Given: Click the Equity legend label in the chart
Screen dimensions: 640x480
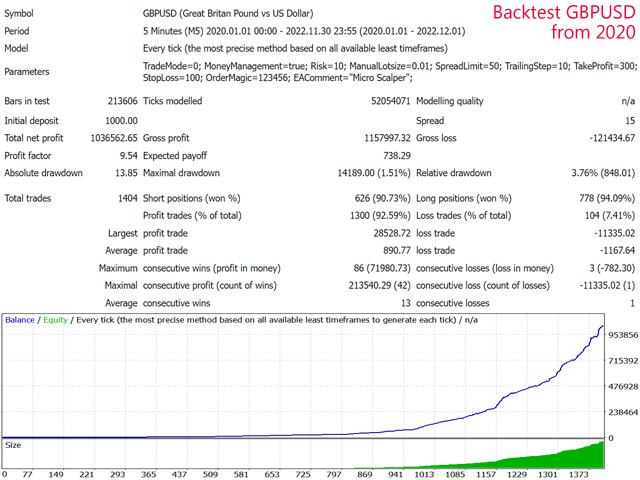Looking at the screenshot, I should click(55, 320).
